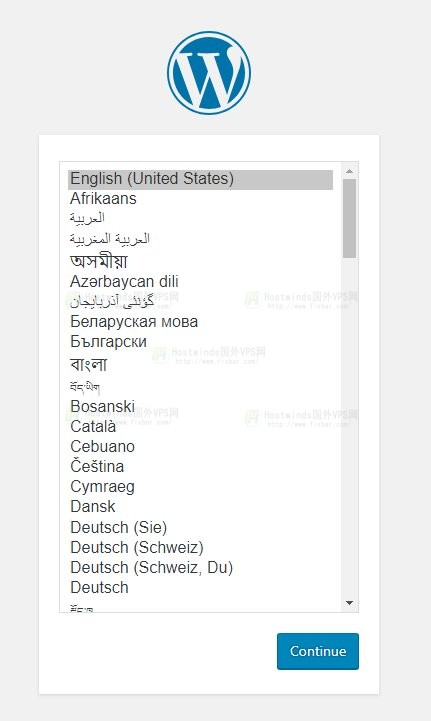Select Bosanski language option

[x=201, y=406]
